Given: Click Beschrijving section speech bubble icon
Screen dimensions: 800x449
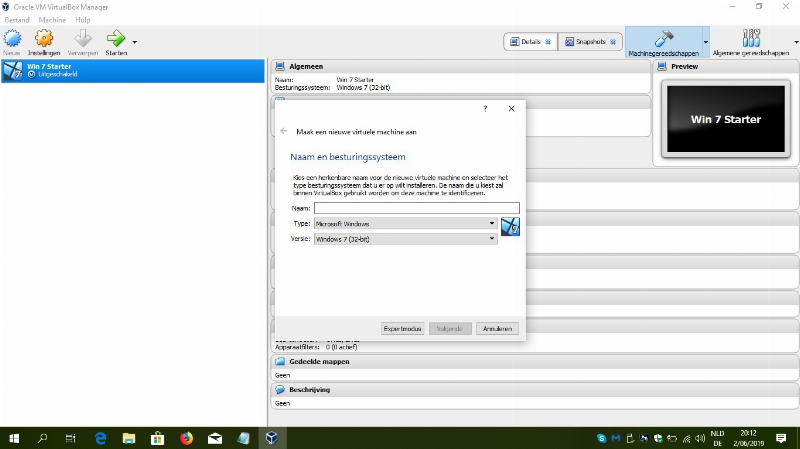Looking at the screenshot, I should (280, 389).
